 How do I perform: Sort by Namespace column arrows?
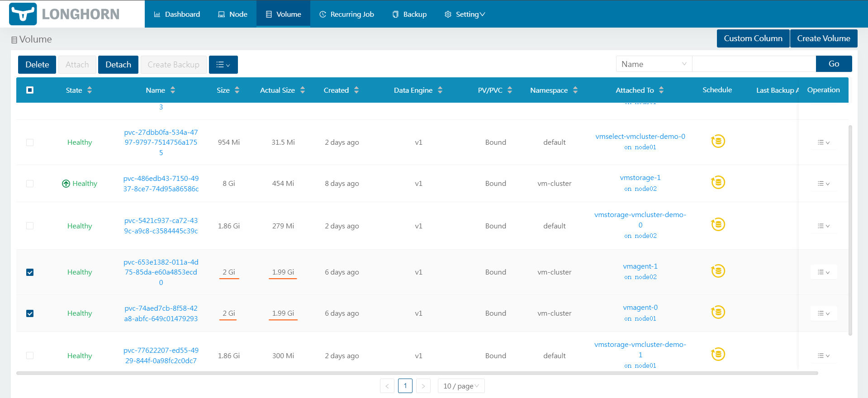click(x=575, y=90)
